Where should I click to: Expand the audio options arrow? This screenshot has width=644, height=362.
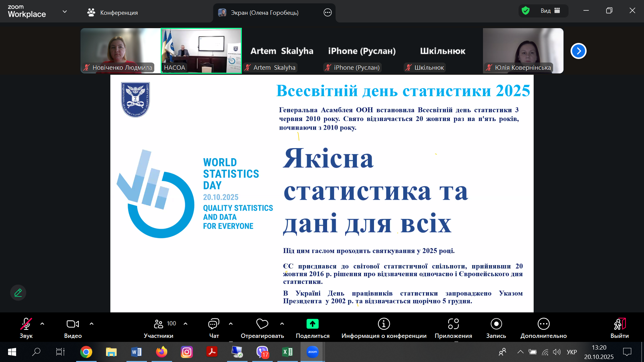pos(42,324)
